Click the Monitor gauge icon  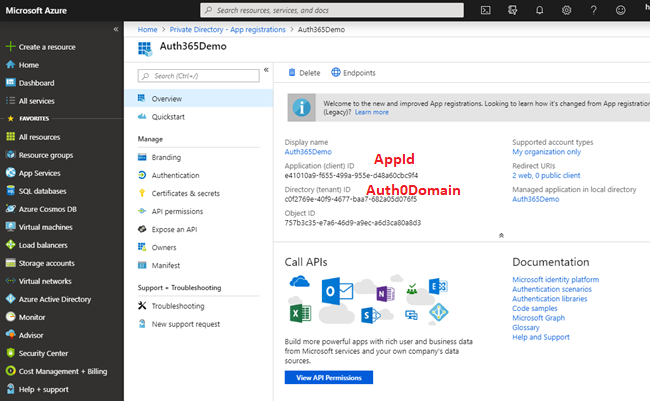10,317
